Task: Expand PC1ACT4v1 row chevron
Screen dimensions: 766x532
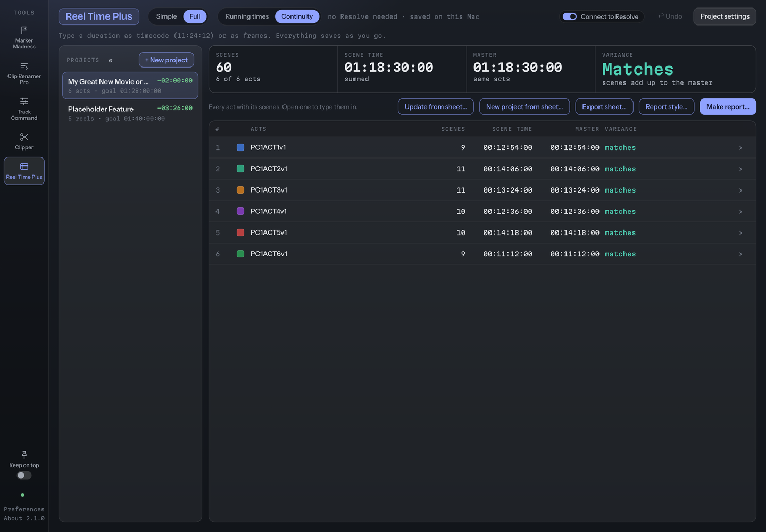Action: (740, 212)
